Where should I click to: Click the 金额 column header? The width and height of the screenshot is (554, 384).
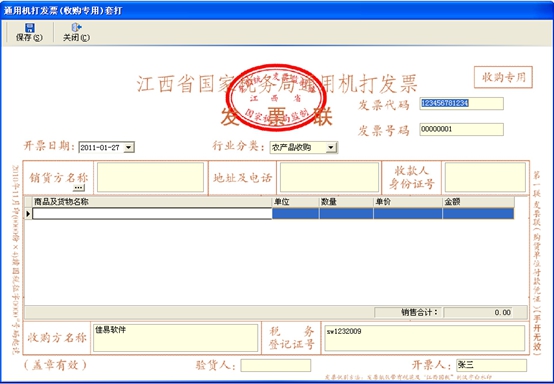478,202
